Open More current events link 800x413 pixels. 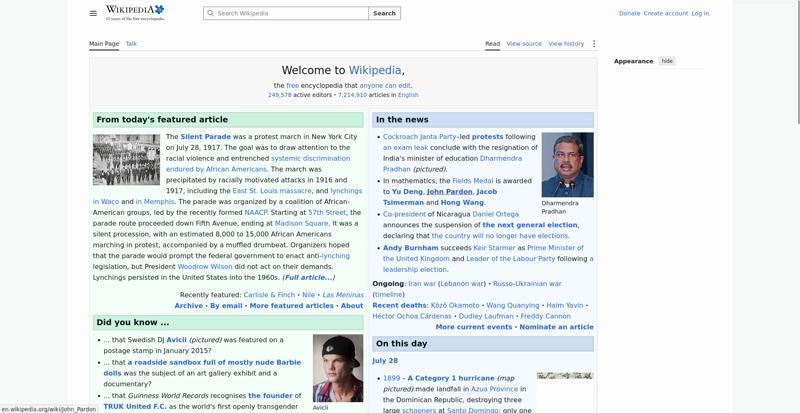click(473, 327)
